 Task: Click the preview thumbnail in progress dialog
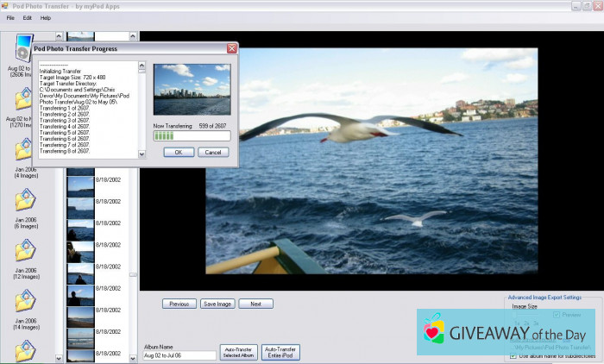192,90
